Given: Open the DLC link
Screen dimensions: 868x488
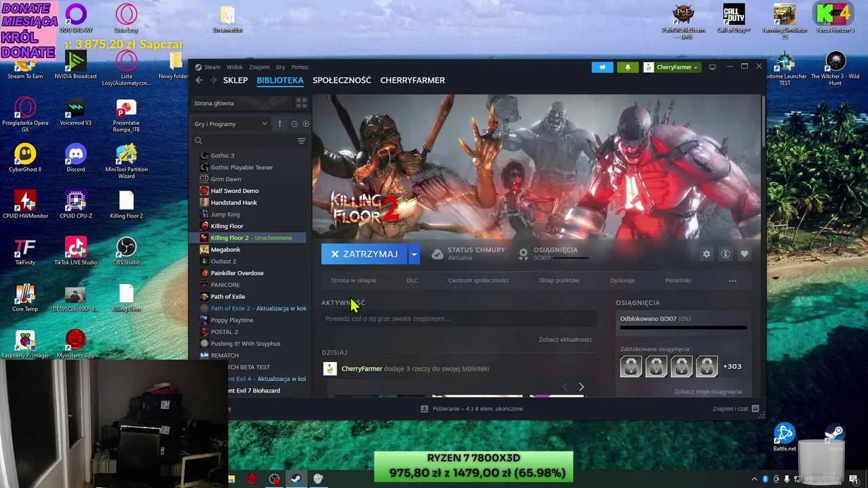Looking at the screenshot, I should pos(412,280).
